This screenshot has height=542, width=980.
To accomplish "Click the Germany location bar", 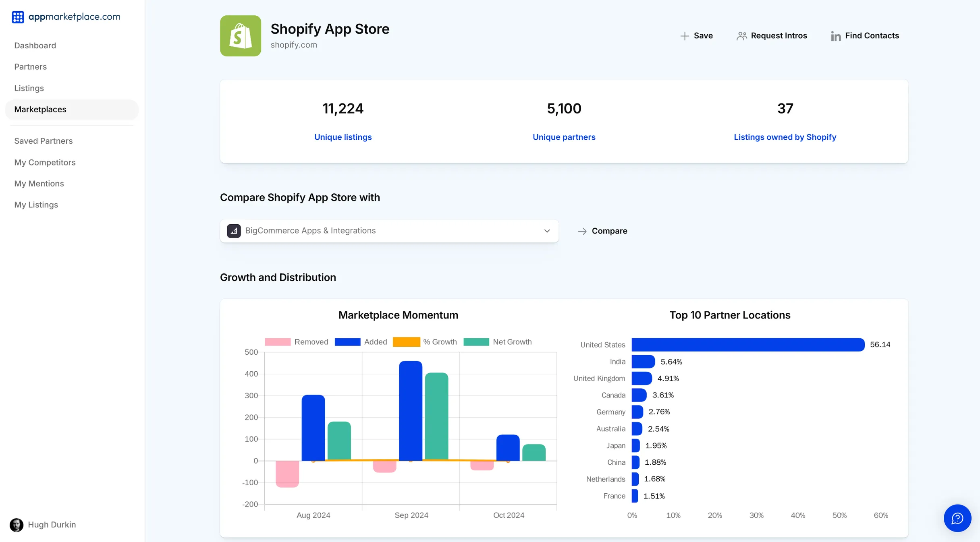I will click(x=637, y=412).
